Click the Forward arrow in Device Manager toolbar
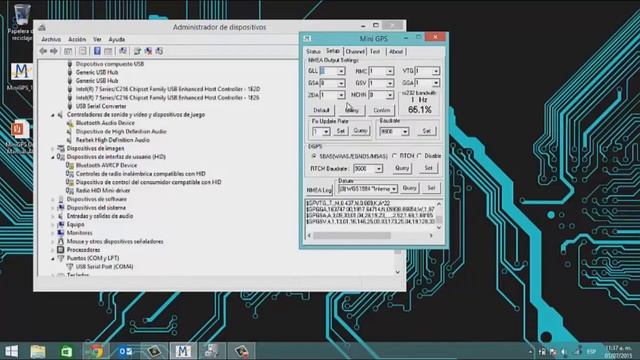This screenshot has width=640, height=360. (54, 51)
